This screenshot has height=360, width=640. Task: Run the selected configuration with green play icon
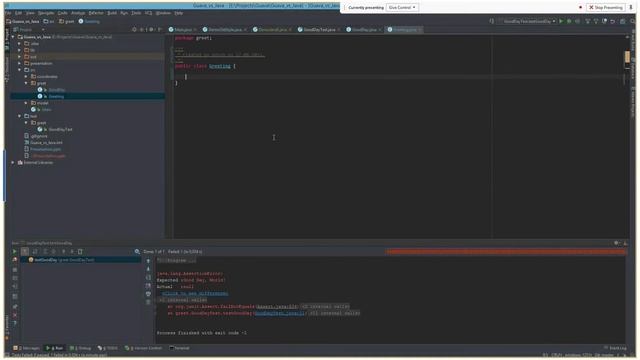[561, 21]
